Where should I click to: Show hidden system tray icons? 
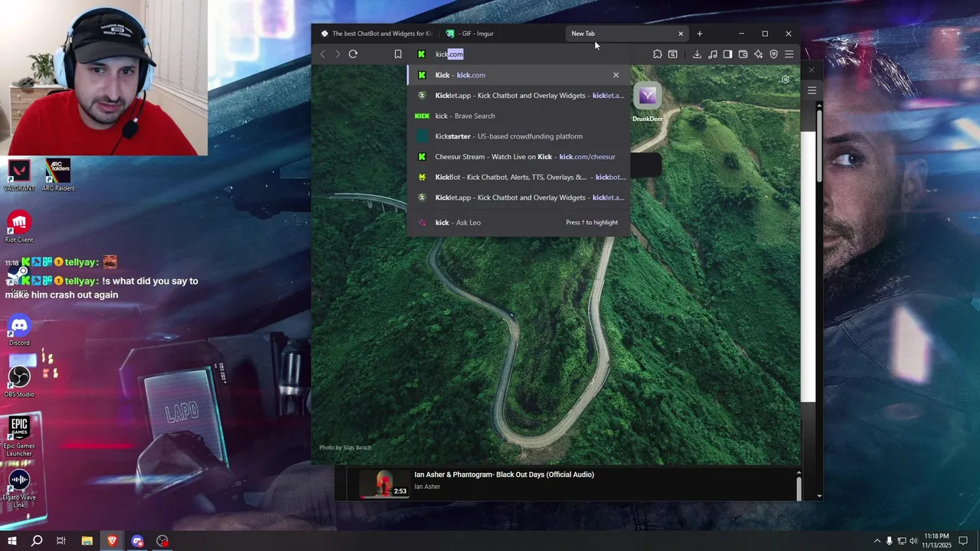[x=877, y=541]
